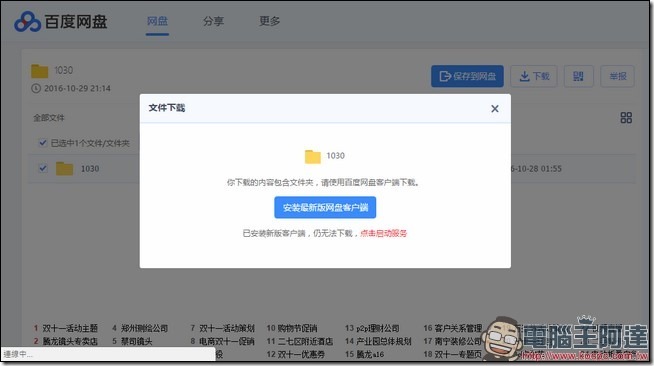This screenshot has height=366, width=654.
Task: Click the 2016-10-29 21:14 timestamp
Action: point(77,88)
